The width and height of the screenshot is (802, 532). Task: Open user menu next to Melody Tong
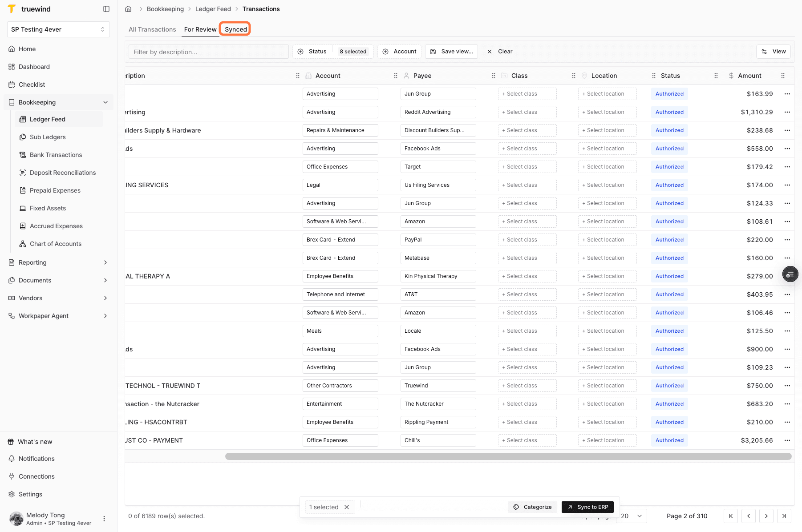(x=104, y=519)
